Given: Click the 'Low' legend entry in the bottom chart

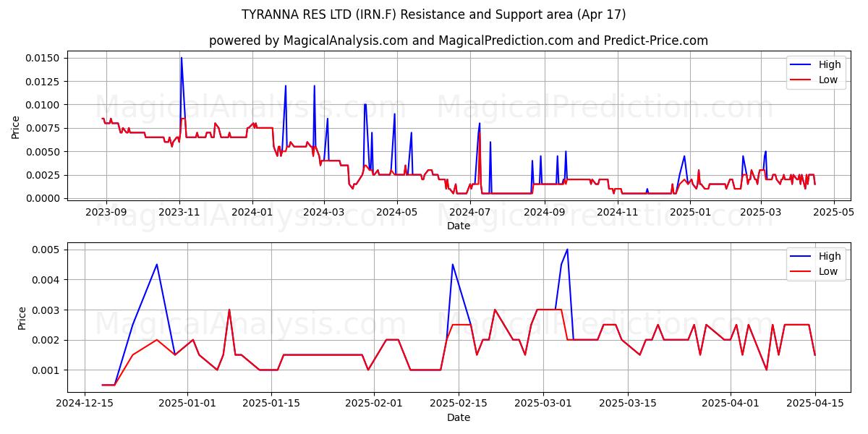Looking at the screenshot, I should (x=828, y=271).
